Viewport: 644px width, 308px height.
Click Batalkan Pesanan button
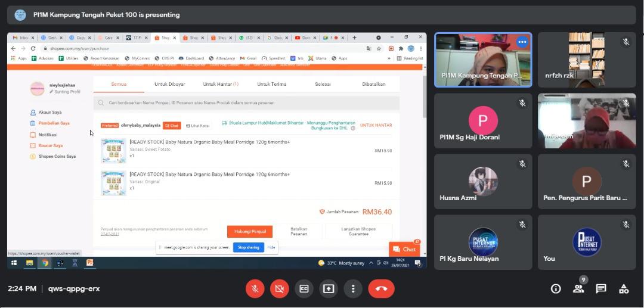coord(299,231)
